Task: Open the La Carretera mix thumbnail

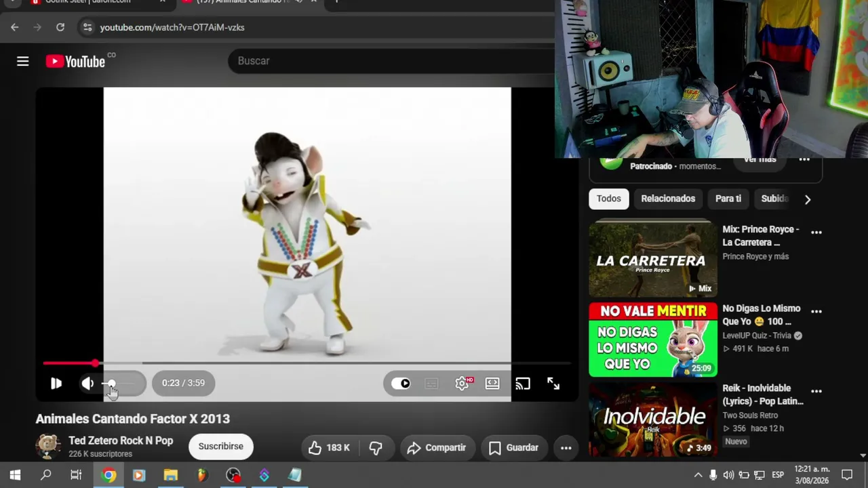Action: click(x=653, y=260)
